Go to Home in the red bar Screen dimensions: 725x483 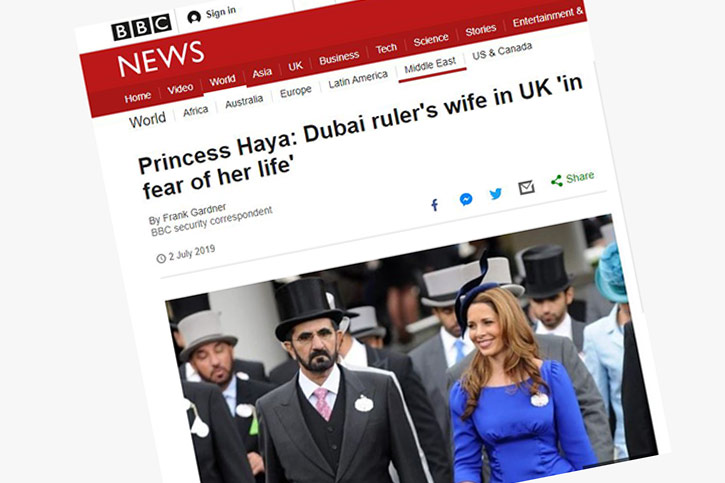(x=138, y=97)
